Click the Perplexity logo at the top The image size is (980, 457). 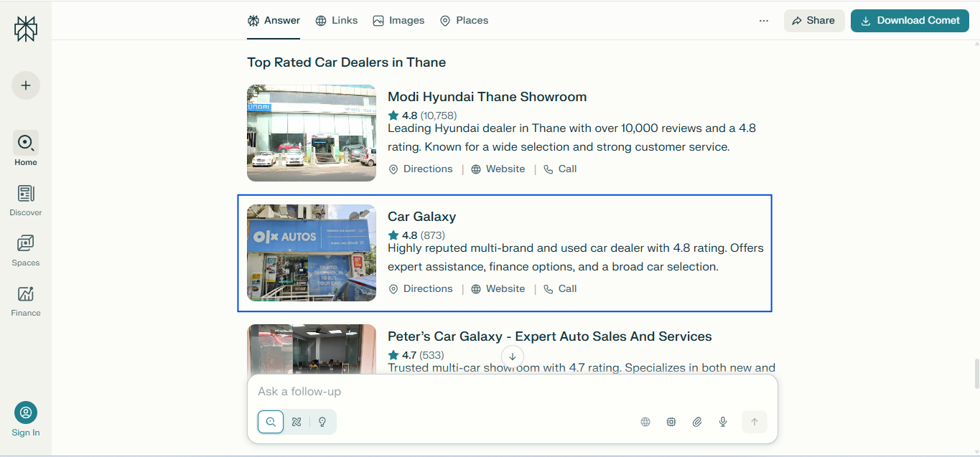(x=25, y=29)
